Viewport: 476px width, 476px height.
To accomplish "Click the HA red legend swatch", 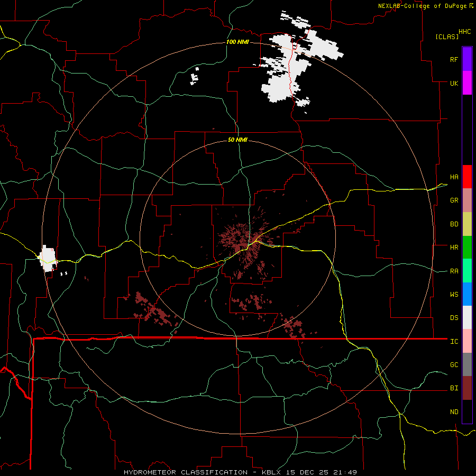I will (x=467, y=177).
